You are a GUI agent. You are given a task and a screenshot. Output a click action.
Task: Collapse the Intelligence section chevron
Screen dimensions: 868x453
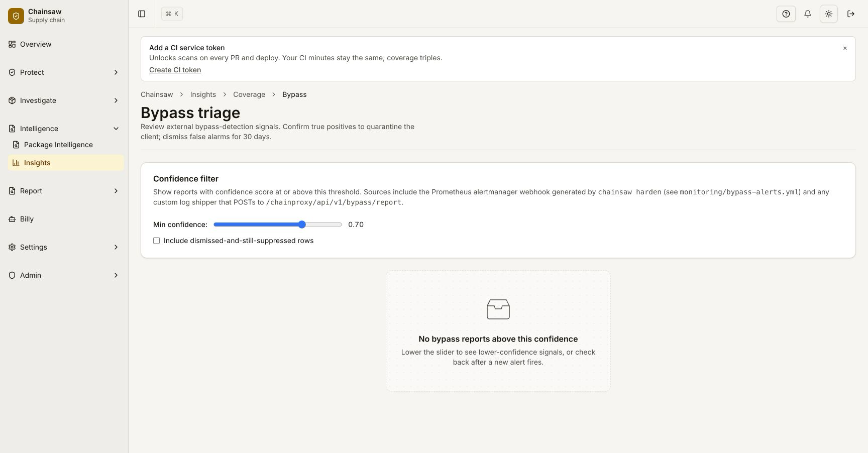116,129
